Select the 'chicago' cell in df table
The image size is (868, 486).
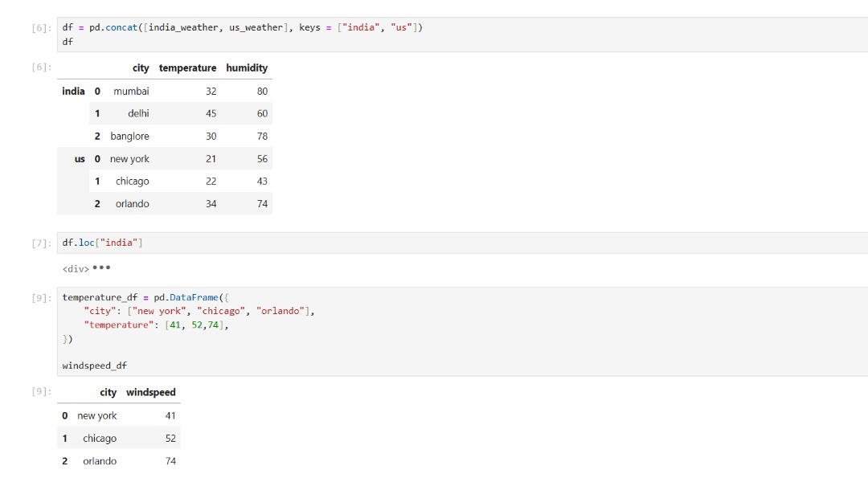click(133, 181)
